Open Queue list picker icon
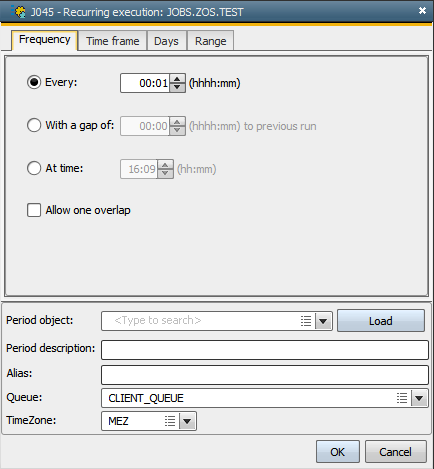434x469 pixels. click(402, 398)
